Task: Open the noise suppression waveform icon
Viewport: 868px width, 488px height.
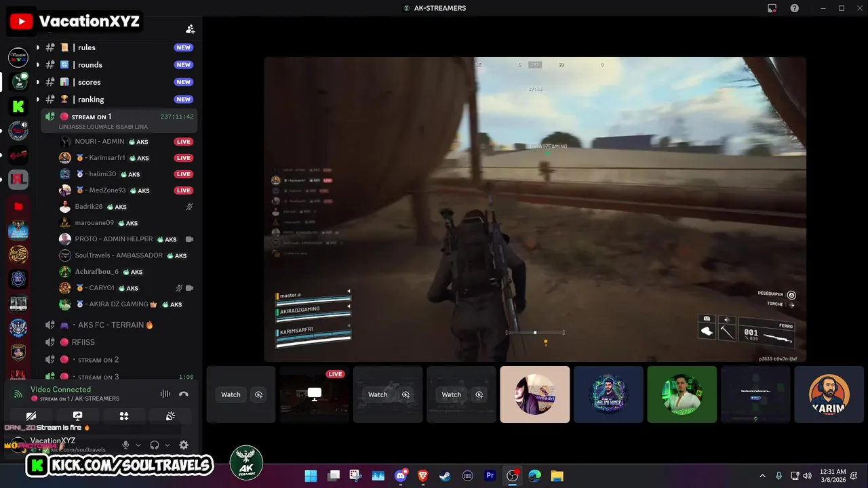Action: (x=165, y=394)
